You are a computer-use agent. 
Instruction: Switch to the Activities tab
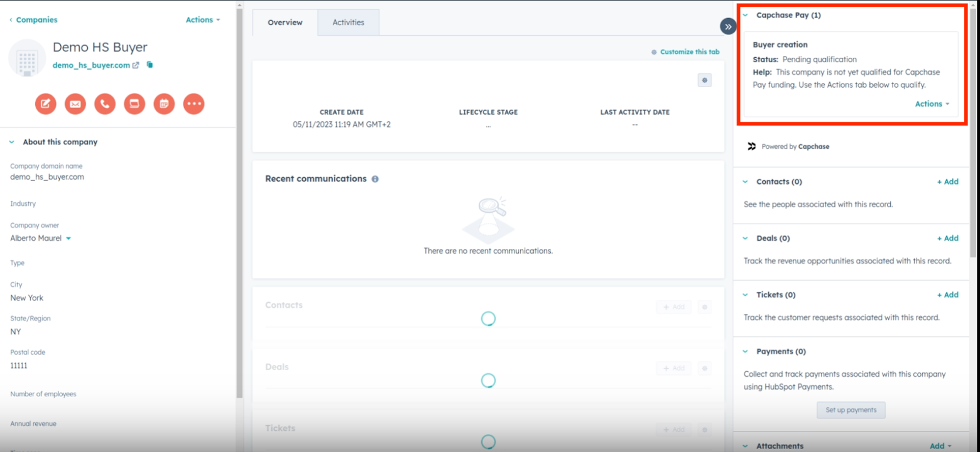click(x=348, y=23)
